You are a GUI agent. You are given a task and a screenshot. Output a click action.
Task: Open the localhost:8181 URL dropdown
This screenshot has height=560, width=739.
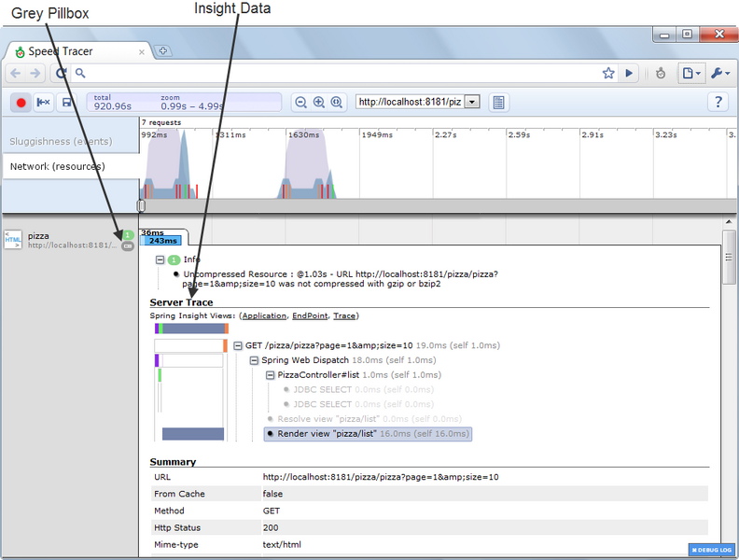tap(471, 103)
